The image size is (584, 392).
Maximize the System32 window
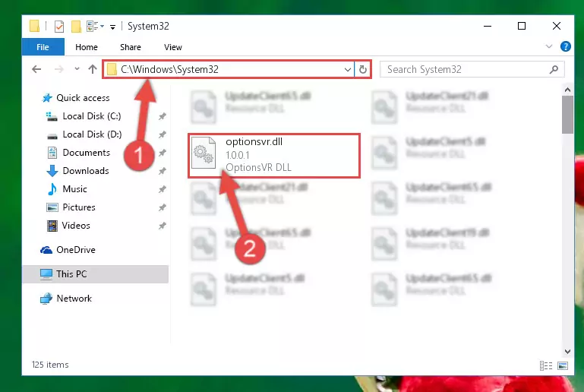point(522,26)
